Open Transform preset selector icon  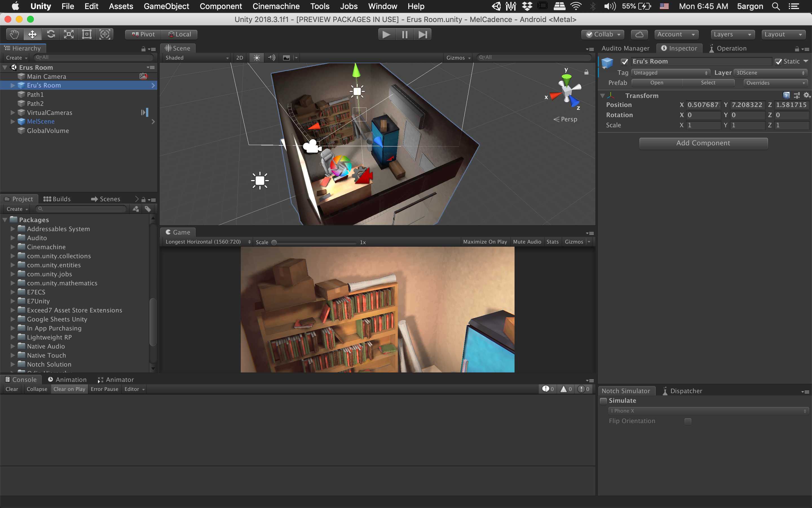click(796, 95)
